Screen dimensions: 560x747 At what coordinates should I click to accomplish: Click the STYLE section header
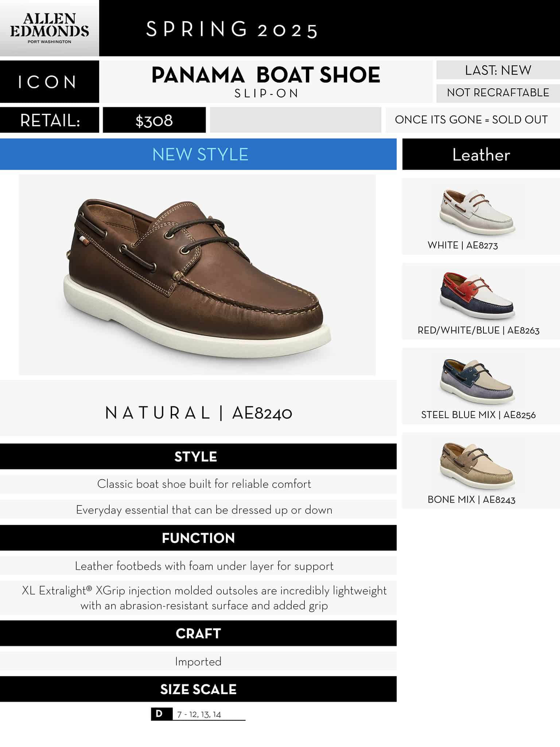(x=198, y=456)
